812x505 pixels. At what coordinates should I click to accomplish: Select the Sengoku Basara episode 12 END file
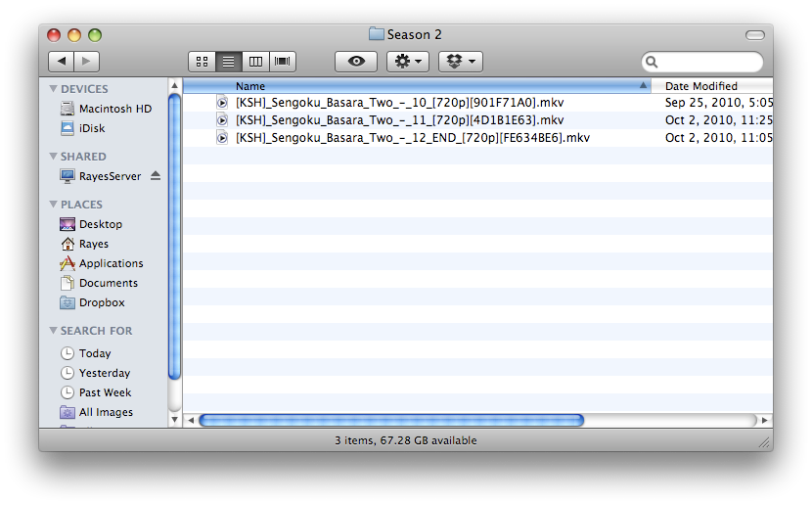pyautogui.click(x=413, y=138)
